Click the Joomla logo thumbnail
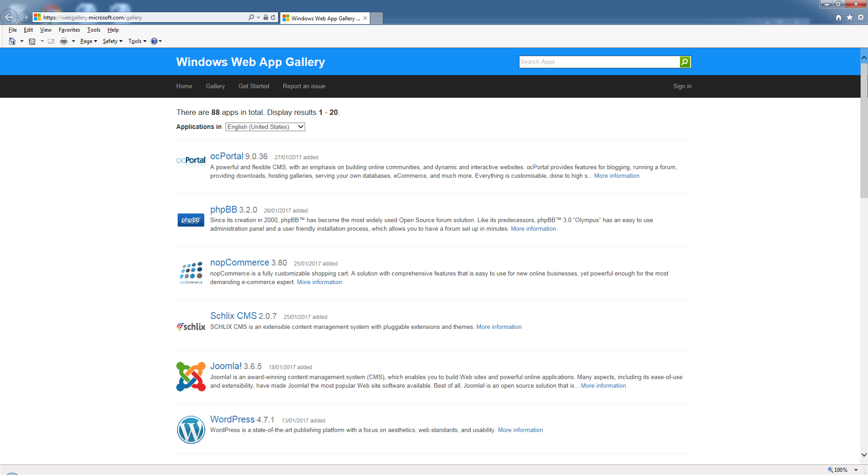The width and height of the screenshot is (868, 475). [191, 376]
